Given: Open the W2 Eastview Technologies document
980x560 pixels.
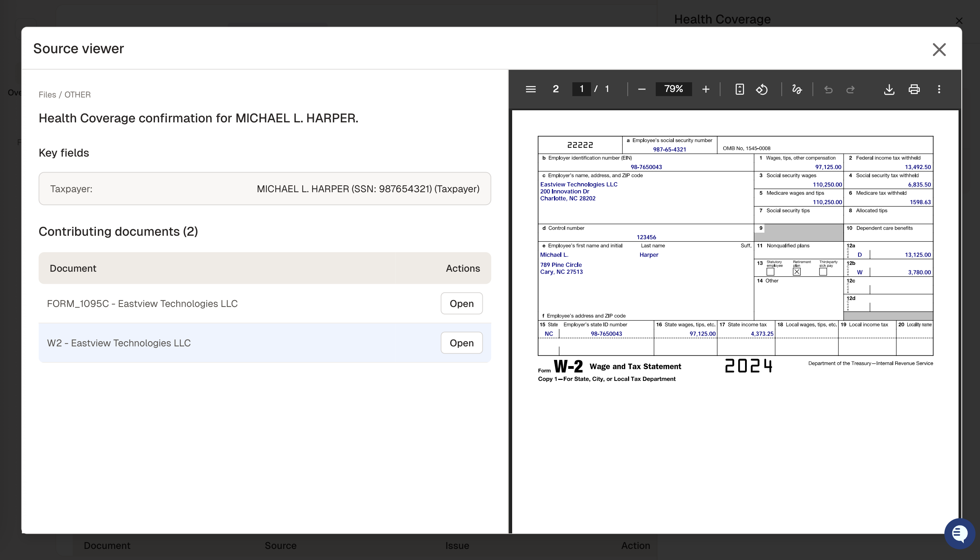Looking at the screenshot, I should pos(461,343).
